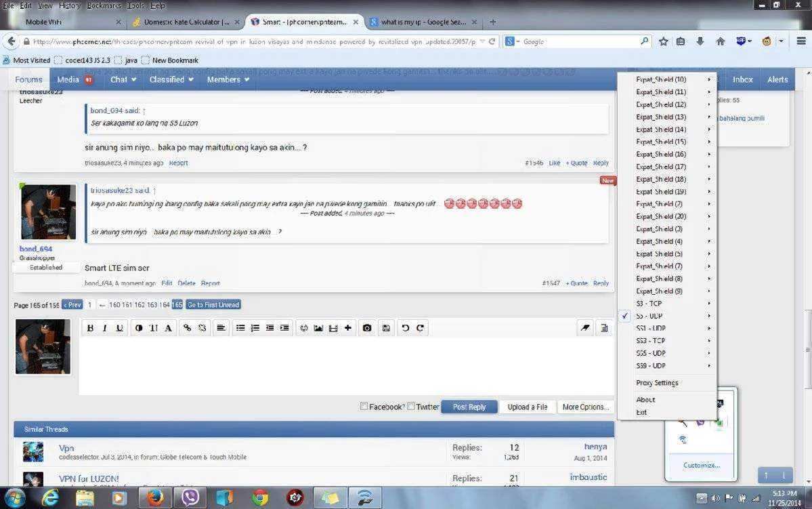Save draft with the floppy icon

click(386, 328)
